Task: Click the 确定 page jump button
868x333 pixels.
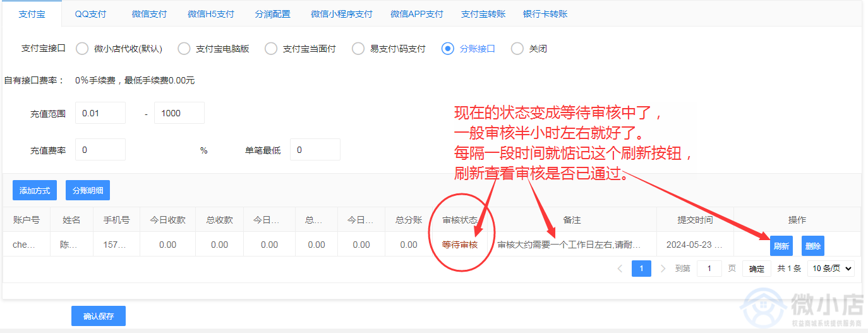Action: pos(757,269)
